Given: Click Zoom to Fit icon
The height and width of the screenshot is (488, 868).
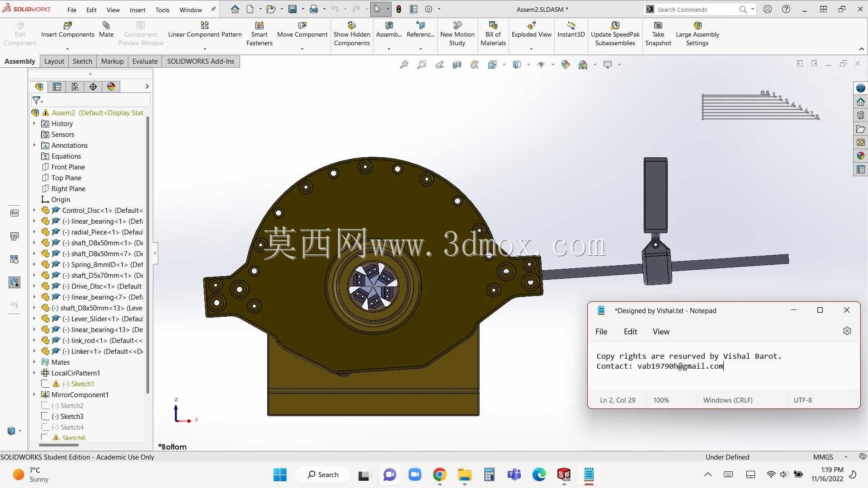Looking at the screenshot, I should 404,65.
